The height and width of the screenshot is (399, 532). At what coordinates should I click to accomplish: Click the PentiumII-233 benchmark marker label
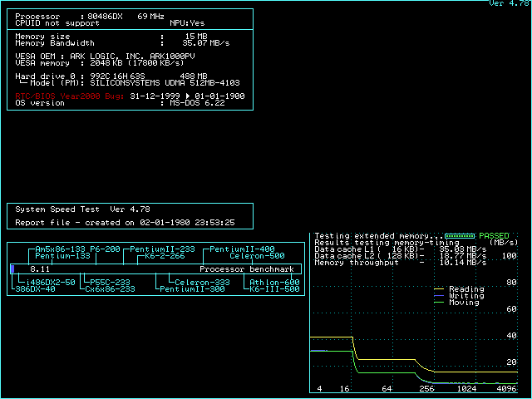pos(162,249)
